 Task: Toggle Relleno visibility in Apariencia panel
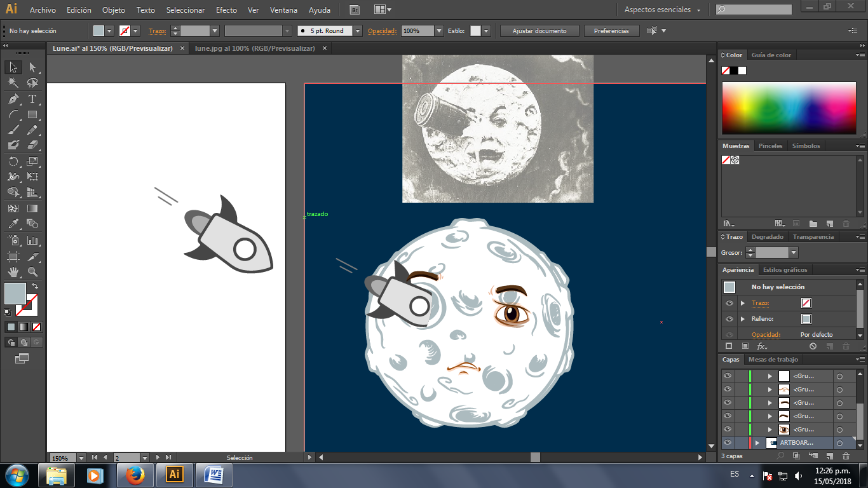(x=729, y=319)
